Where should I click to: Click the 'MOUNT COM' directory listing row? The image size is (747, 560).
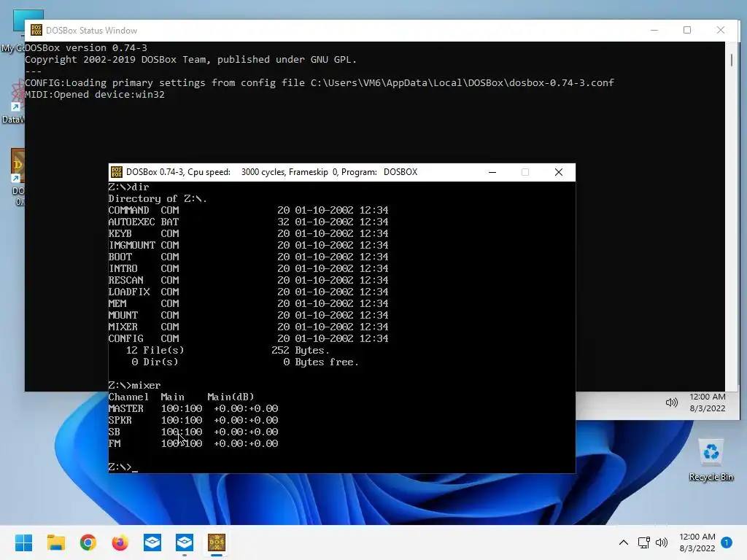248,315
